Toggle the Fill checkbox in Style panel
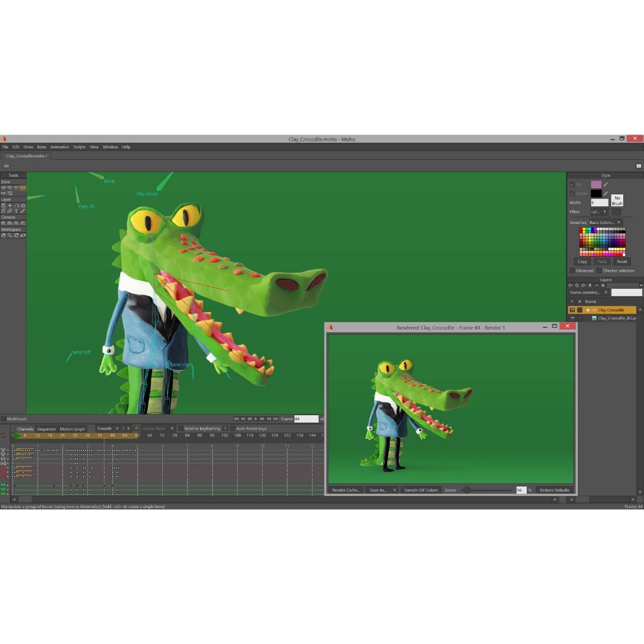This screenshot has width=644, height=644. [x=572, y=184]
